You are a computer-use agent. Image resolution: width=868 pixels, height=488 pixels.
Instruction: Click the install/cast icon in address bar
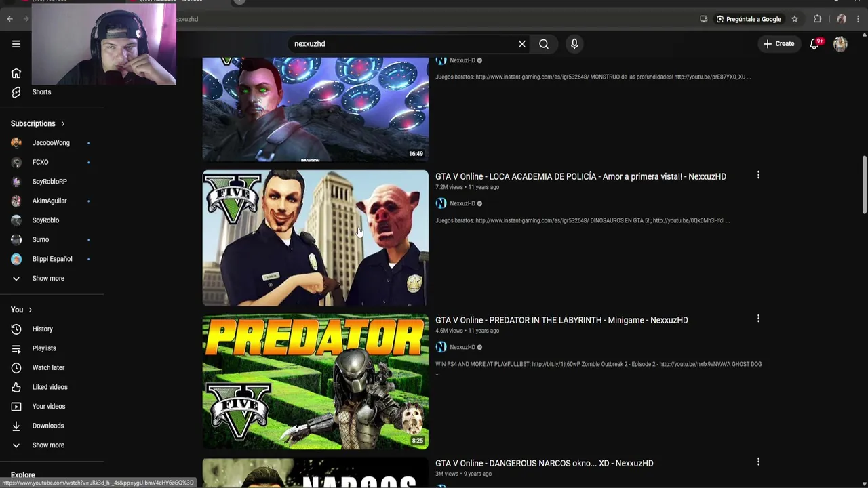[x=704, y=19]
